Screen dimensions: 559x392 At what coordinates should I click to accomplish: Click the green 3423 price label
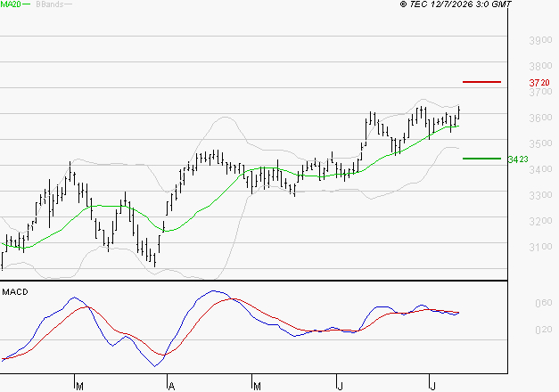[x=518, y=159]
